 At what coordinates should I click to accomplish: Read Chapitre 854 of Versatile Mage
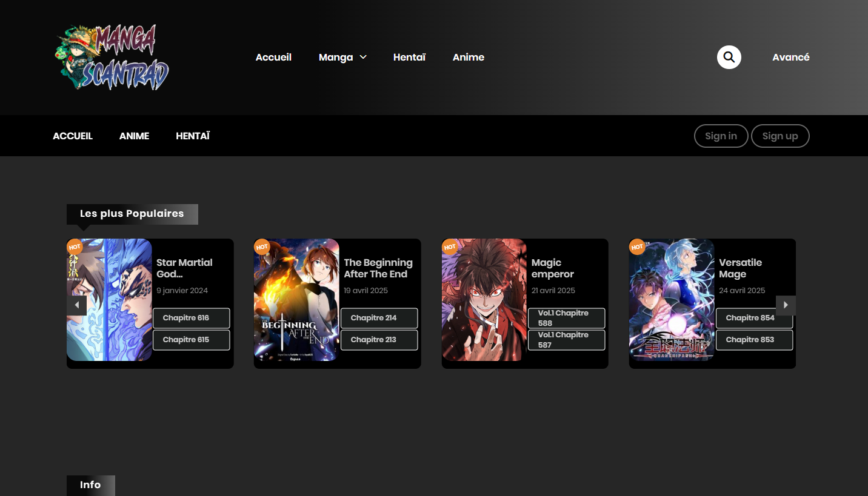(754, 318)
